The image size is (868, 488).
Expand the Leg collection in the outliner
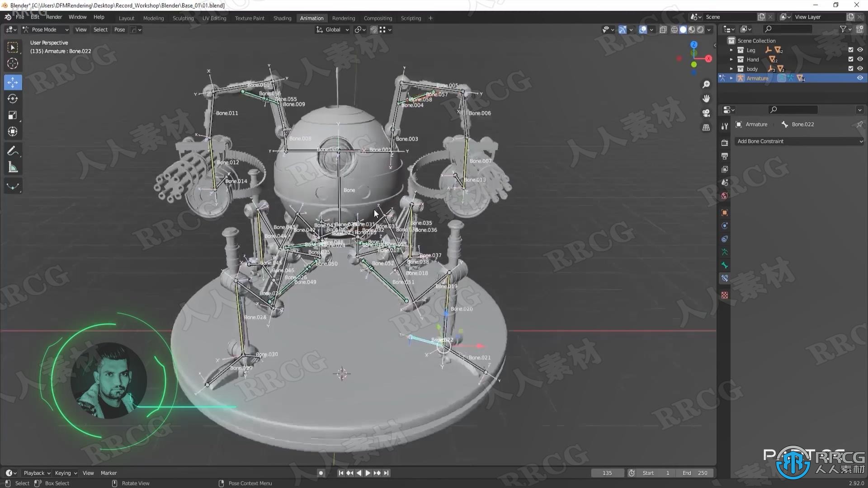click(x=731, y=50)
